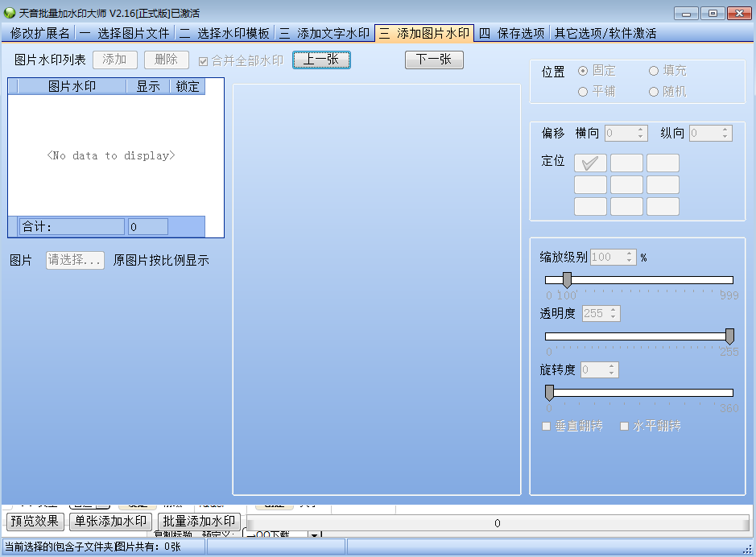Select the 固定 position radio button
The image size is (756, 557).
[x=583, y=71]
